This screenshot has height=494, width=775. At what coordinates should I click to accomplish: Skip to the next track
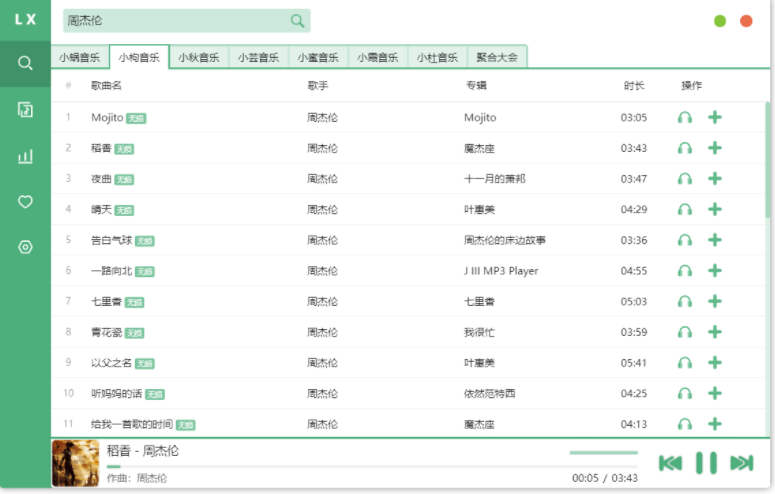[x=741, y=462]
